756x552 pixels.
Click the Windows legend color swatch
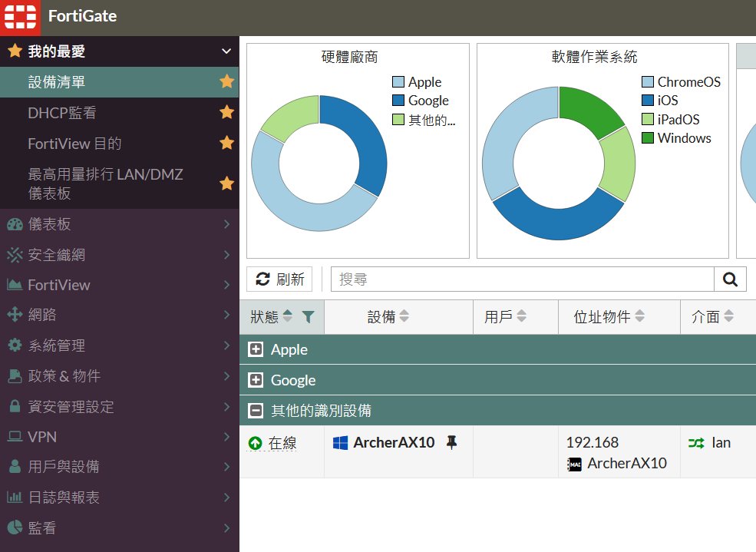click(x=648, y=138)
